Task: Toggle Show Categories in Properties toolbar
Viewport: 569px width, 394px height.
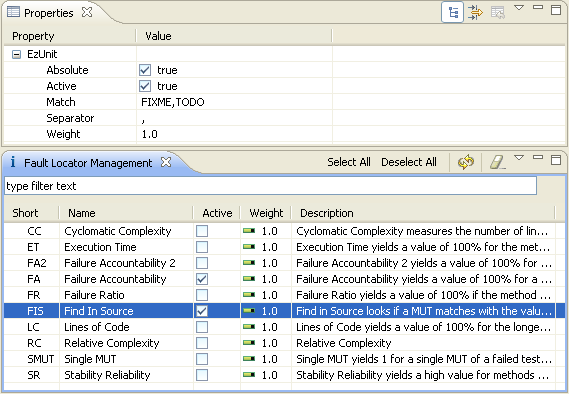Action: [452, 12]
